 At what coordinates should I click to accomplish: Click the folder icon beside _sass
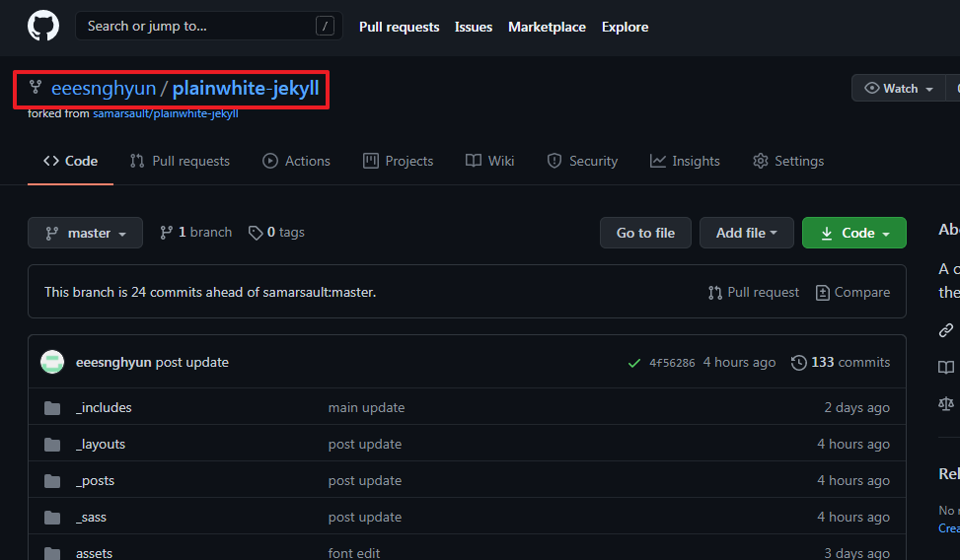click(x=52, y=518)
